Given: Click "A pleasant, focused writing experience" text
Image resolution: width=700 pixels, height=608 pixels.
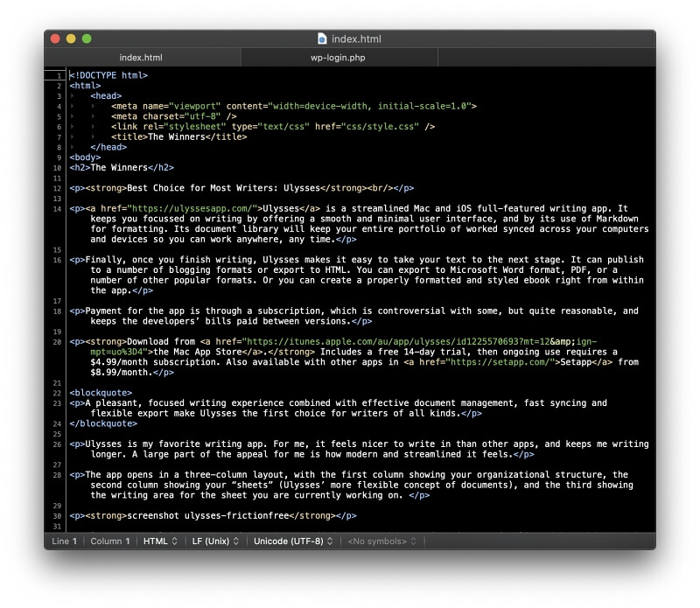Looking at the screenshot, I should pyautogui.click(x=185, y=403).
